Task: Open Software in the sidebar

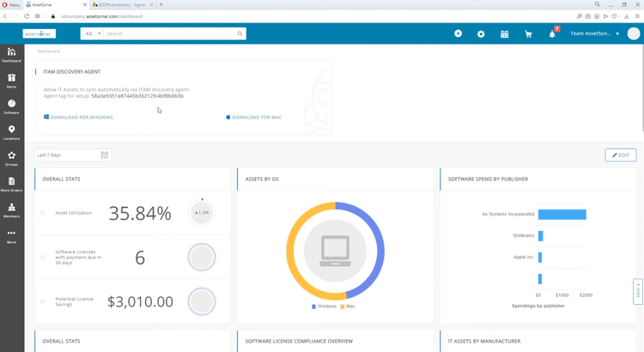Action: [11, 106]
